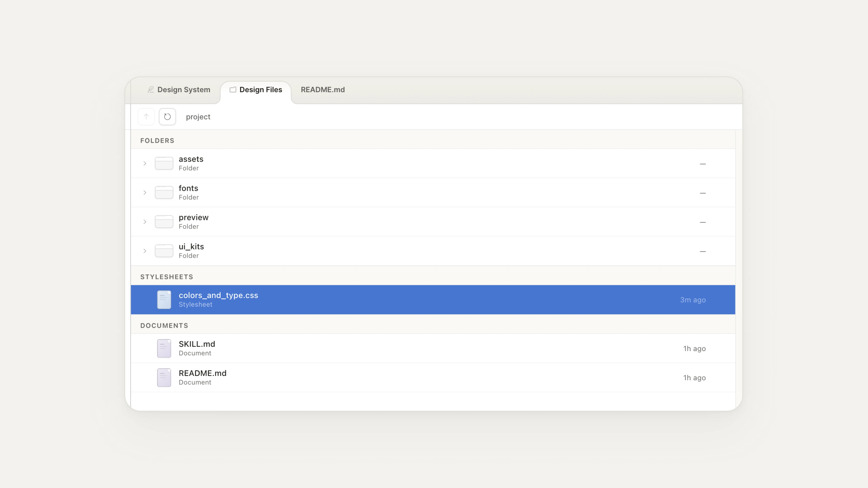Expand the assets folder
868x488 pixels.
tap(145, 163)
